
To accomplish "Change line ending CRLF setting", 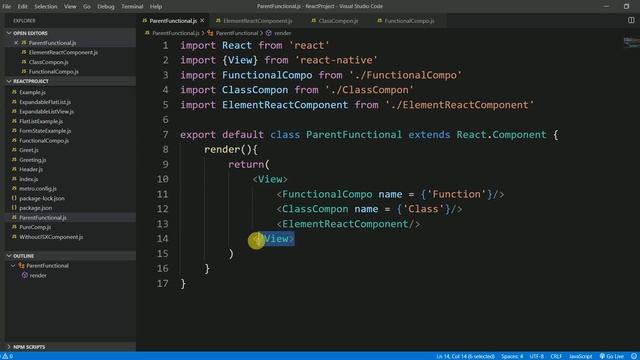I will pos(556,356).
